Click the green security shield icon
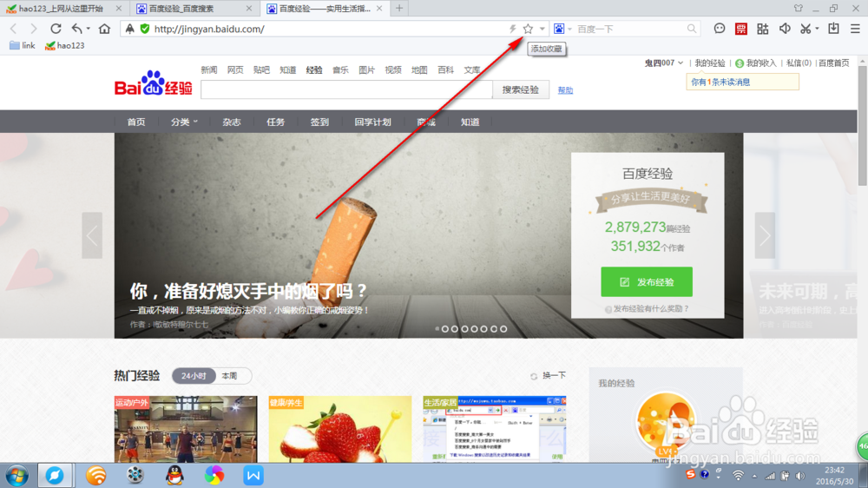 pos(145,29)
